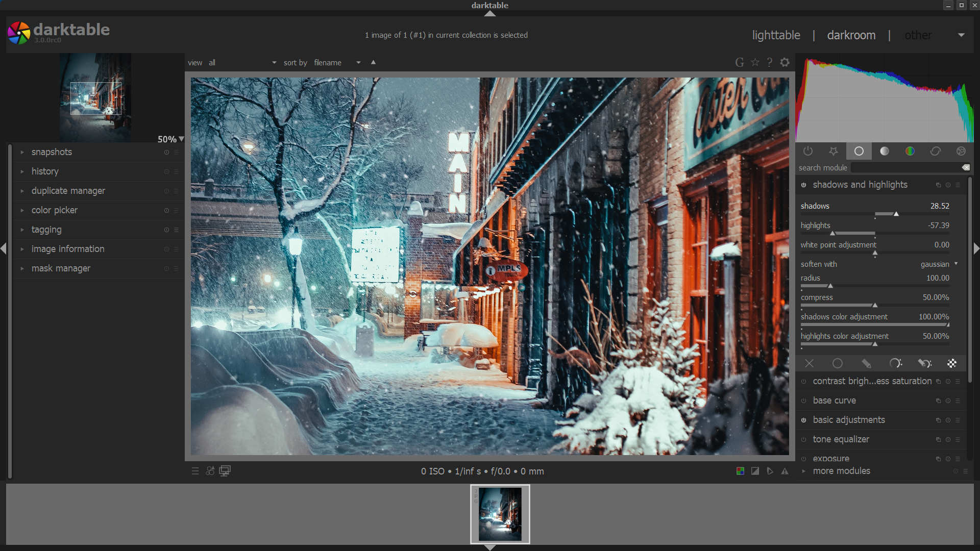980x551 pixels.
Task: Click the highlights slider
Action: [x=875, y=233]
